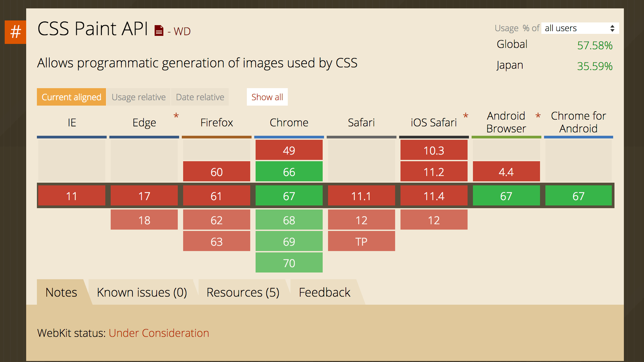Click the WD specification status link
The width and height of the screenshot is (644, 362).
point(182,31)
